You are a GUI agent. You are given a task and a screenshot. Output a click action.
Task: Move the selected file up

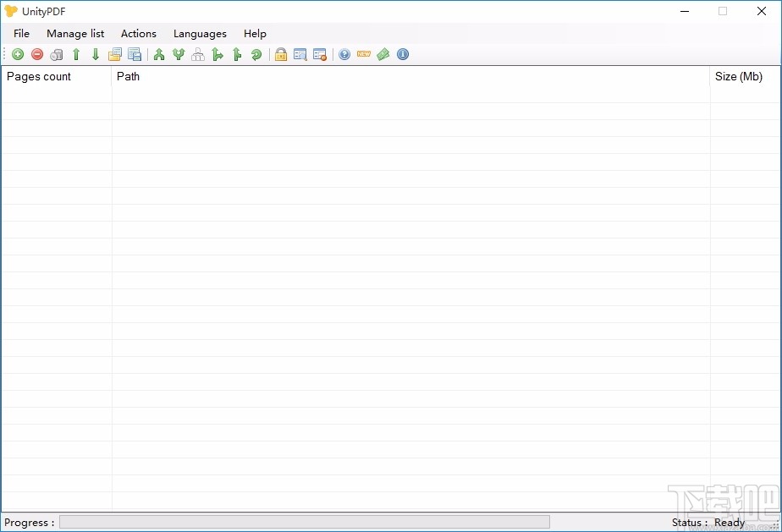pos(75,54)
